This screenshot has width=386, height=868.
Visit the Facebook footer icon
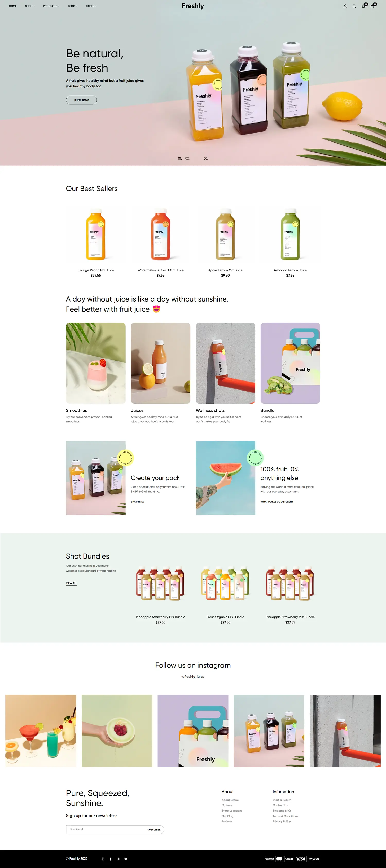pos(111,859)
